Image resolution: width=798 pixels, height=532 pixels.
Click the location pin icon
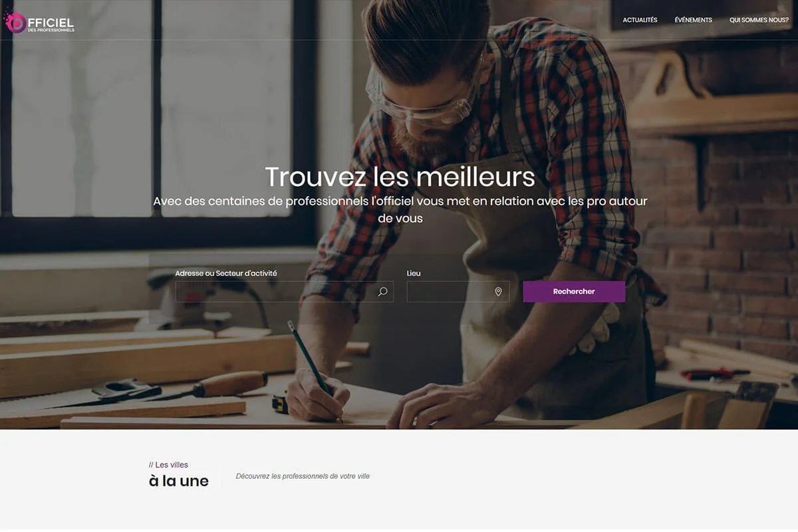[498, 291]
